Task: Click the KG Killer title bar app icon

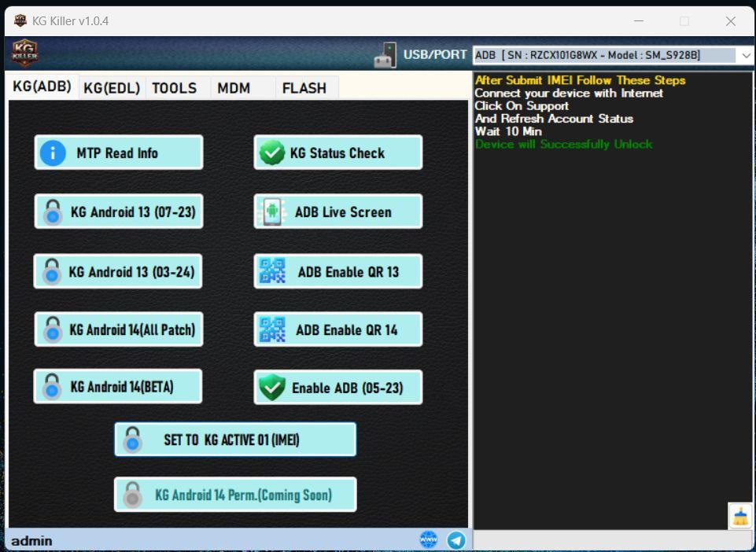Action: [20, 20]
